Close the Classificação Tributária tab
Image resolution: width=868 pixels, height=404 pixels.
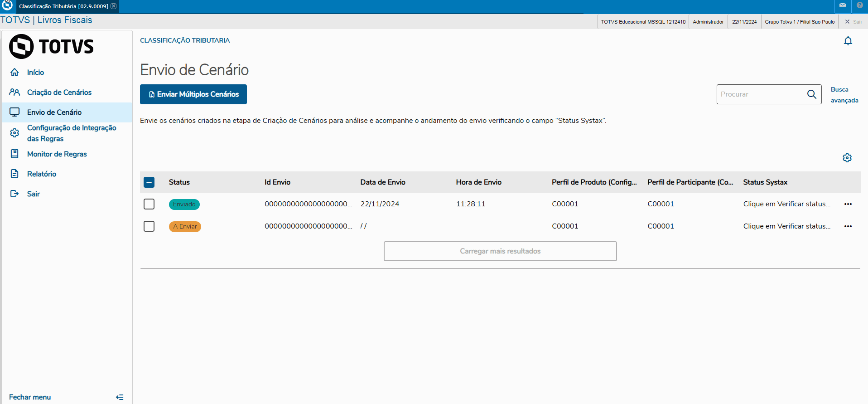[114, 6]
